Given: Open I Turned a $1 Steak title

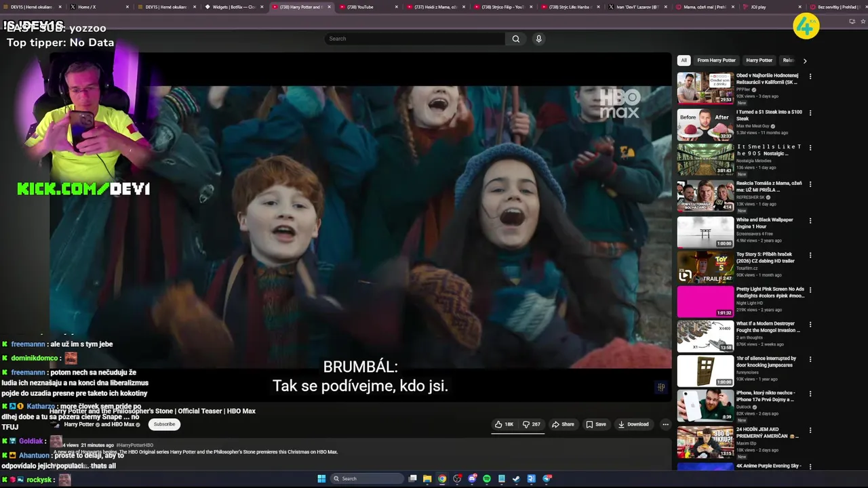Looking at the screenshot, I should pyautogui.click(x=769, y=115).
